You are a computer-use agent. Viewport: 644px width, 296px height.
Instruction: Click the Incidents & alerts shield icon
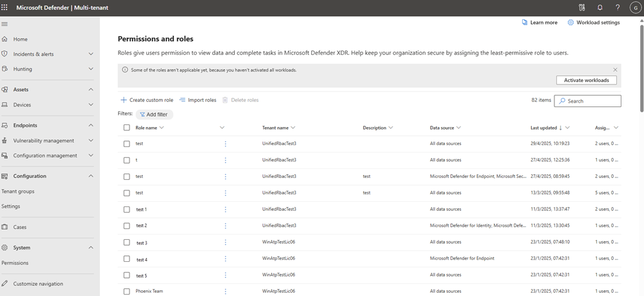5,54
